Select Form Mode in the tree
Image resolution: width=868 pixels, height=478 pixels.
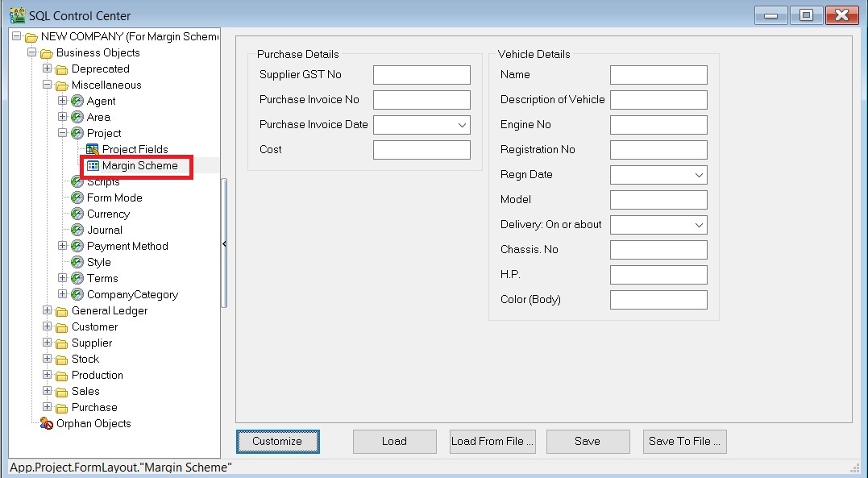(x=114, y=197)
